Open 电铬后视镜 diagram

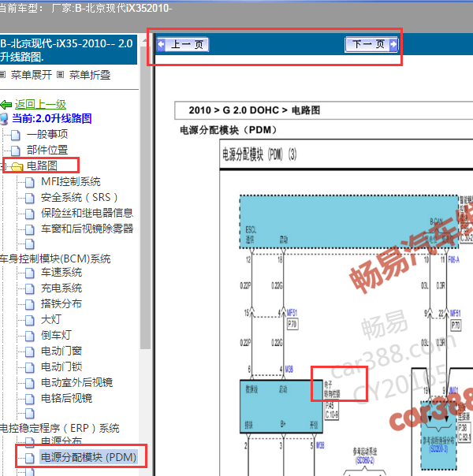click(x=66, y=398)
